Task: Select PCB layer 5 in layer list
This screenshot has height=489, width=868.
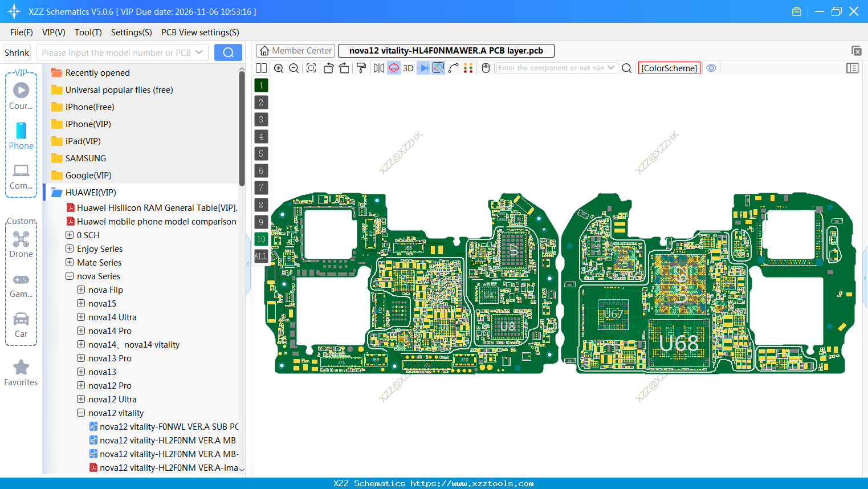Action: click(260, 153)
